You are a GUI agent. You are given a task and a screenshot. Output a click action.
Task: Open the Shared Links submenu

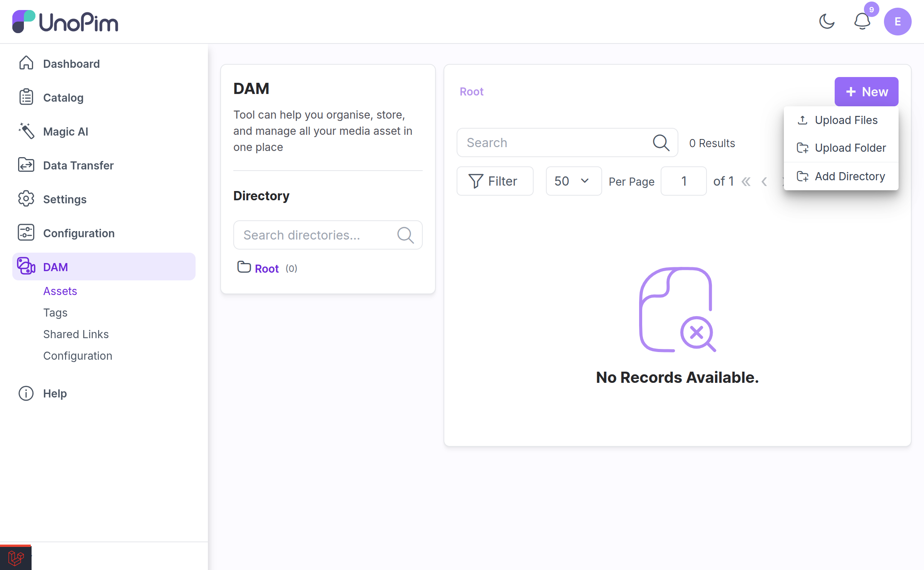(x=76, y=334)
